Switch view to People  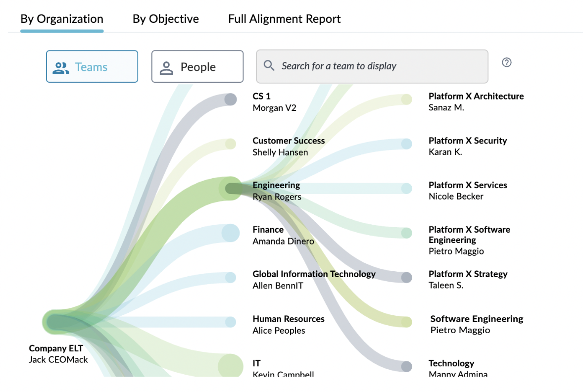click(x=197, y=67)
